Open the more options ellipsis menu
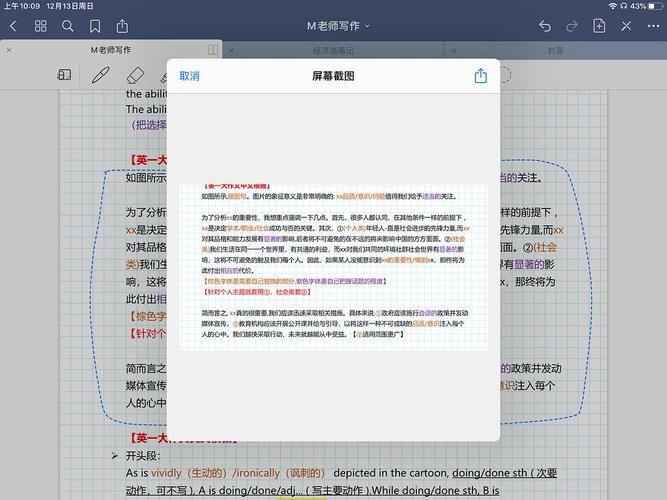Screen dimensions: 667x500 (653, 26)
